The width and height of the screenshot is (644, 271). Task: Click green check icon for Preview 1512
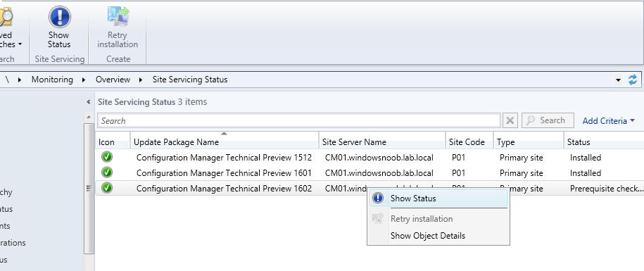point(107,157)
